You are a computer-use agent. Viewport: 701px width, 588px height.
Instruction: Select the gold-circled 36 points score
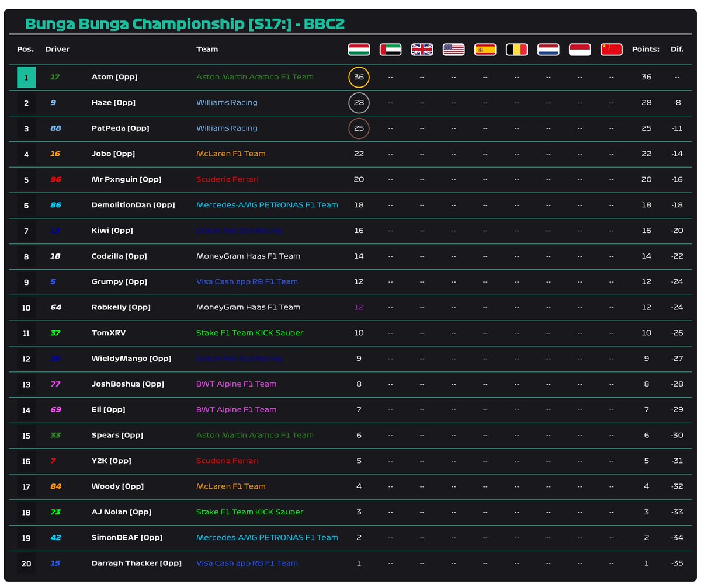click(358, 76)
